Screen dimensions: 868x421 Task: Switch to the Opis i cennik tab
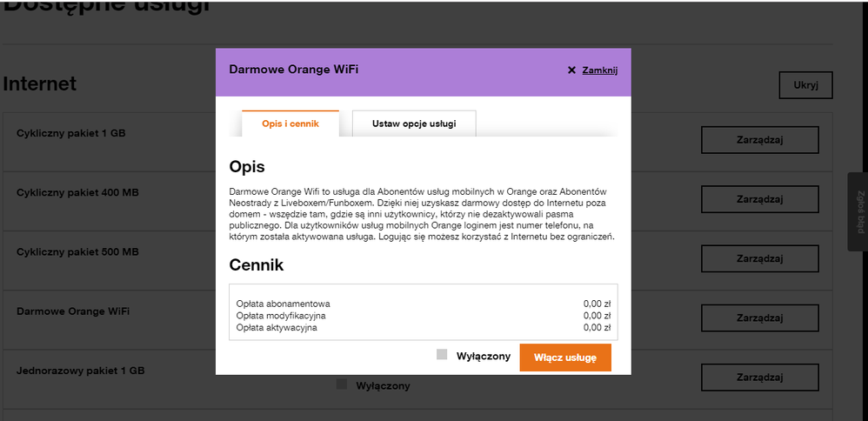point(290,124)
